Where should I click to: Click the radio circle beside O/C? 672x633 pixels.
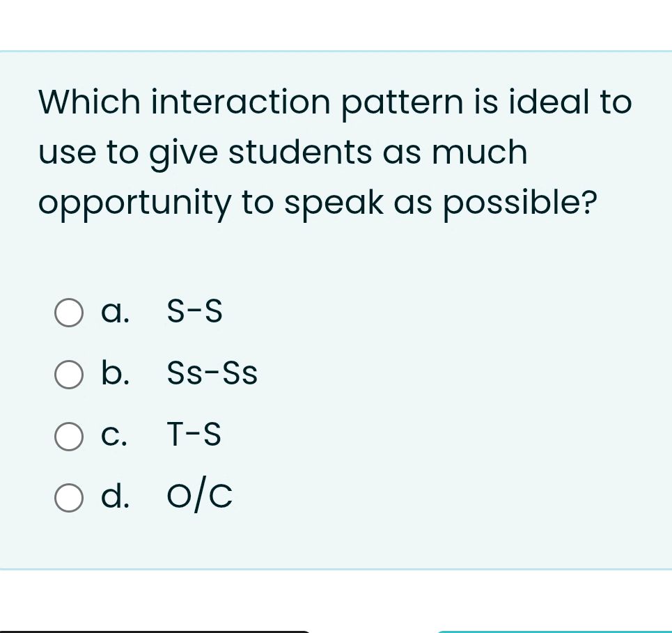point(69,497)
